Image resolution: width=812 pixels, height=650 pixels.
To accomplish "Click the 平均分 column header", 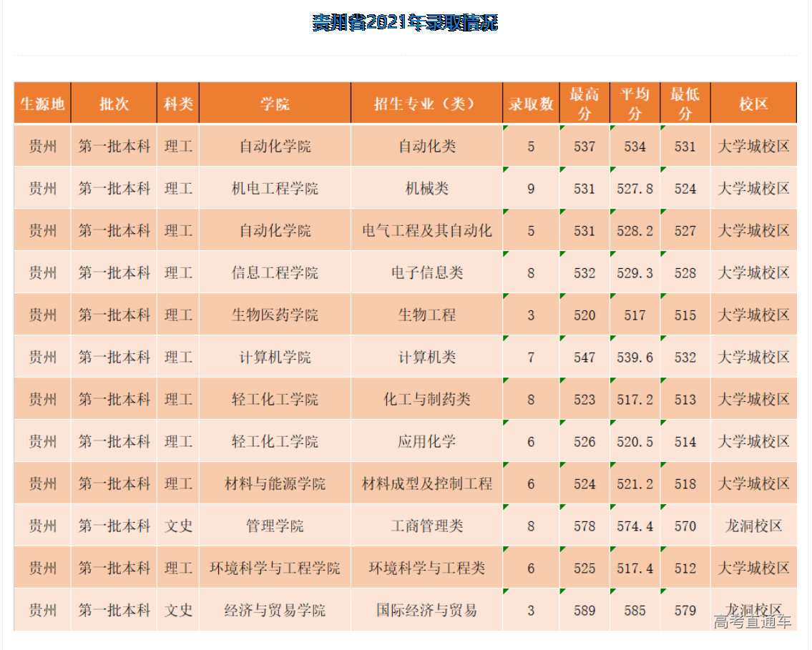I will (635, 104).
